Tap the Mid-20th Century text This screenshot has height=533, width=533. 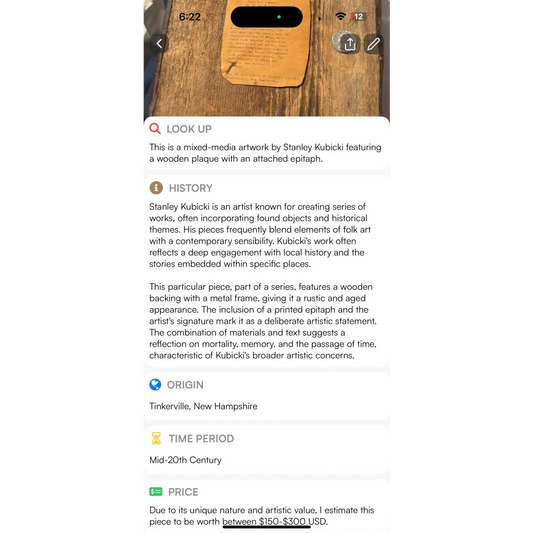coord(186,460)
